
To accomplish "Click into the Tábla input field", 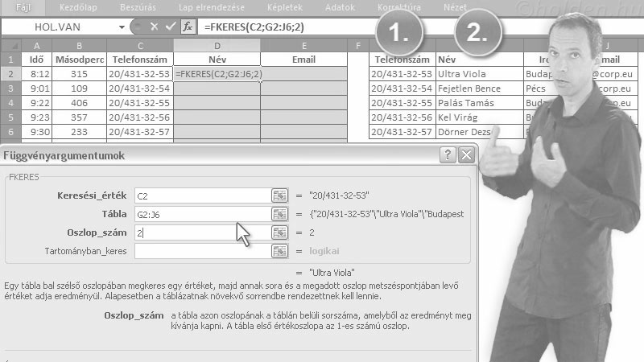I will pos(203,214).
